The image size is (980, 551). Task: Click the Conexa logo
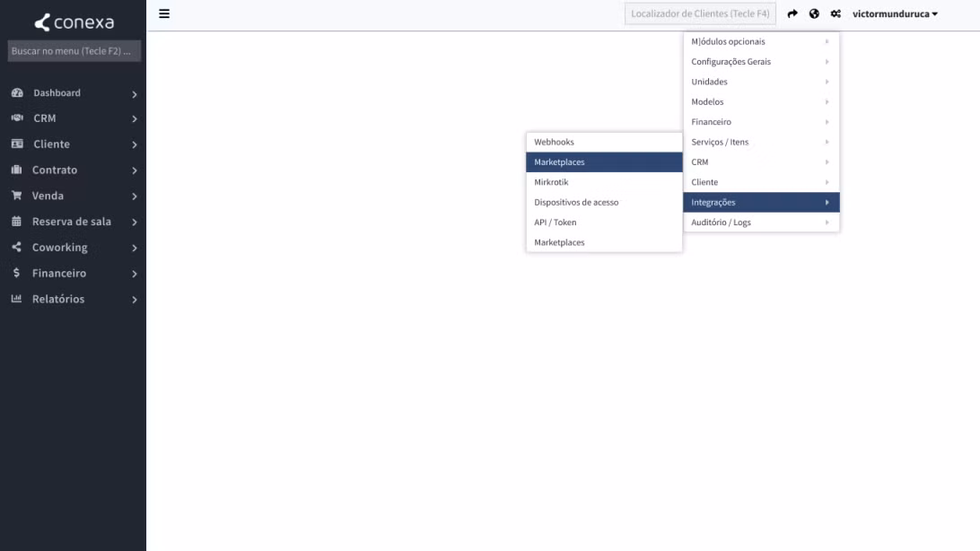74,22
